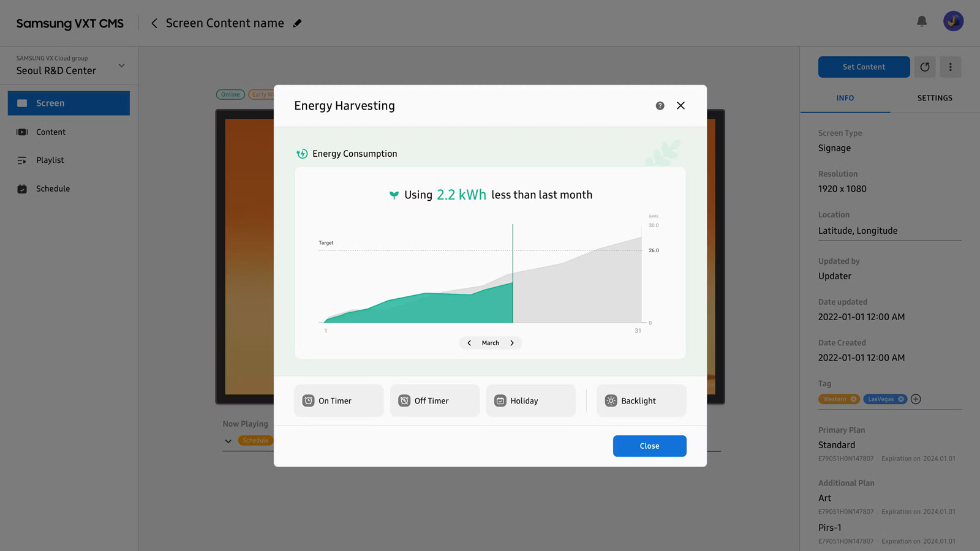Screen dimensions: 980x551
Task: Switch to the SETTINGS tab
Action: [934, 98]
